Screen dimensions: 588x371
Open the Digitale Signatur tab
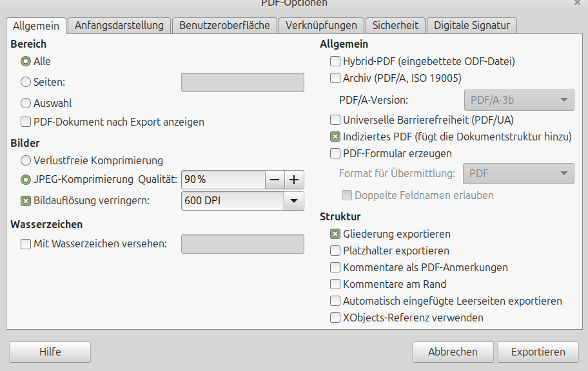point(472,26)
